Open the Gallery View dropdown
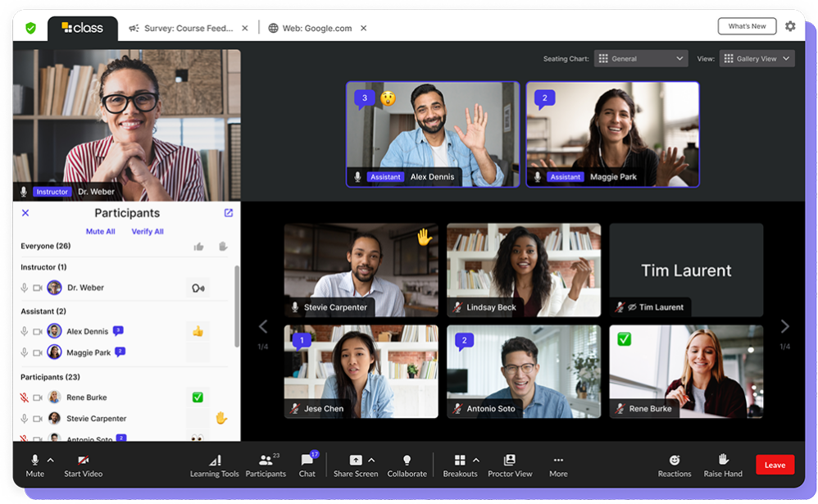 coord(757,59)
